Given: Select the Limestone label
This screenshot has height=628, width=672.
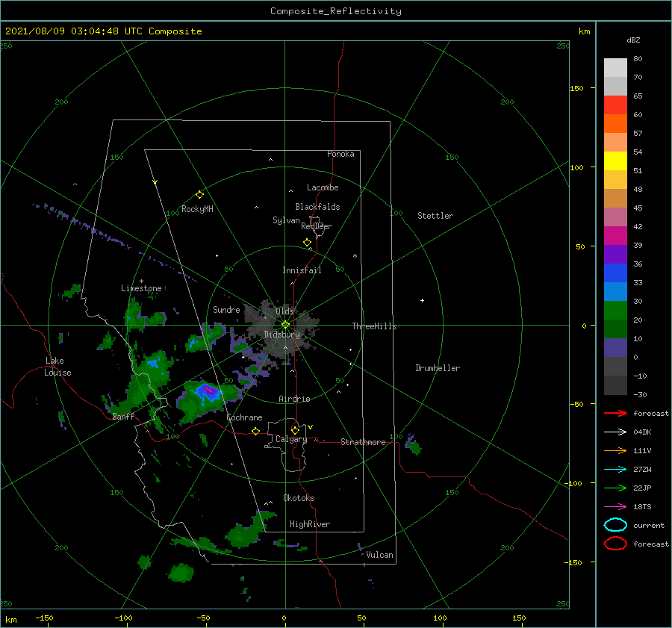Looking at the screenshot, I should tap(141, 288).
